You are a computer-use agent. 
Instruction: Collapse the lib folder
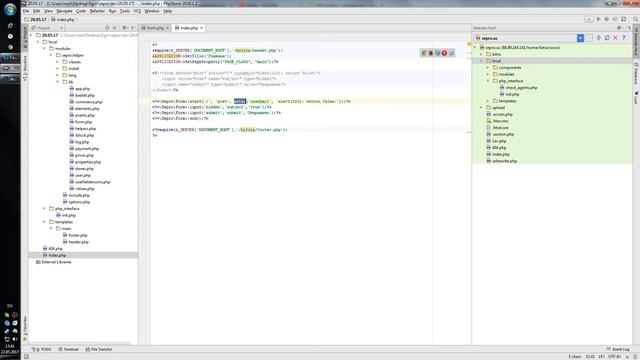(x=58, y=82)
